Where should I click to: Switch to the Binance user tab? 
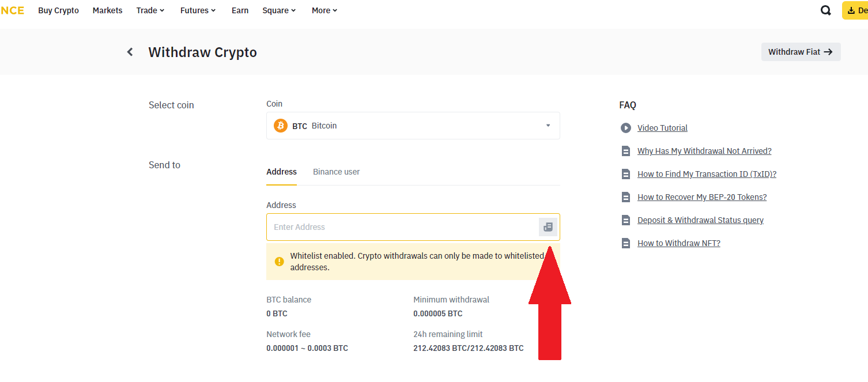point(336,172)
